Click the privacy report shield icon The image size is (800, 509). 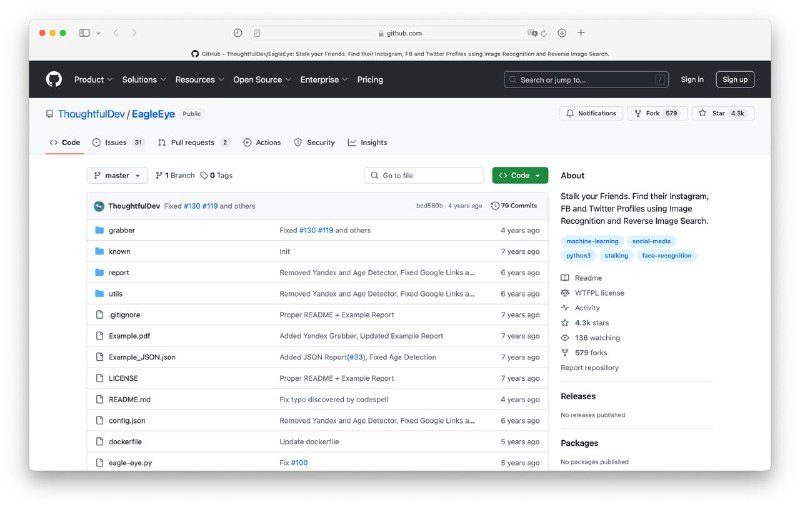click(238, 33)
